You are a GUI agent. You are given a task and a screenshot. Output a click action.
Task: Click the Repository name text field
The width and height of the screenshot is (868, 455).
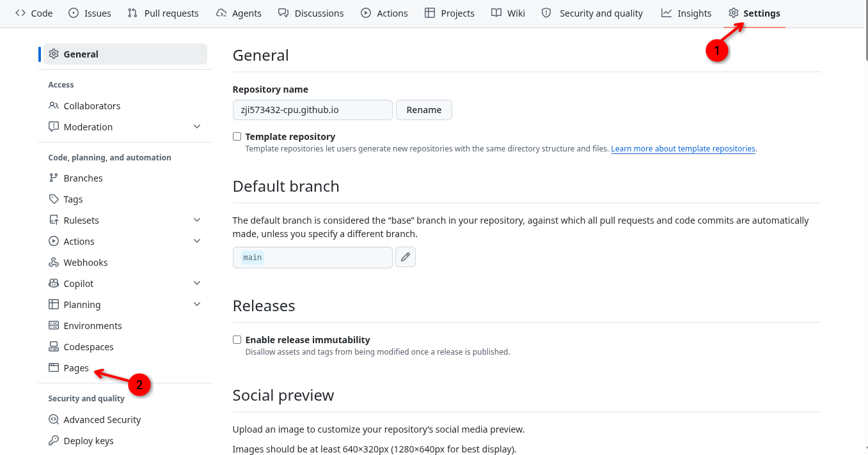coord(313,110)
